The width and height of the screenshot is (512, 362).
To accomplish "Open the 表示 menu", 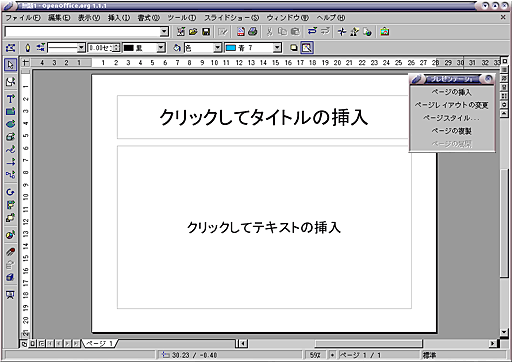I will coord(89,18).
